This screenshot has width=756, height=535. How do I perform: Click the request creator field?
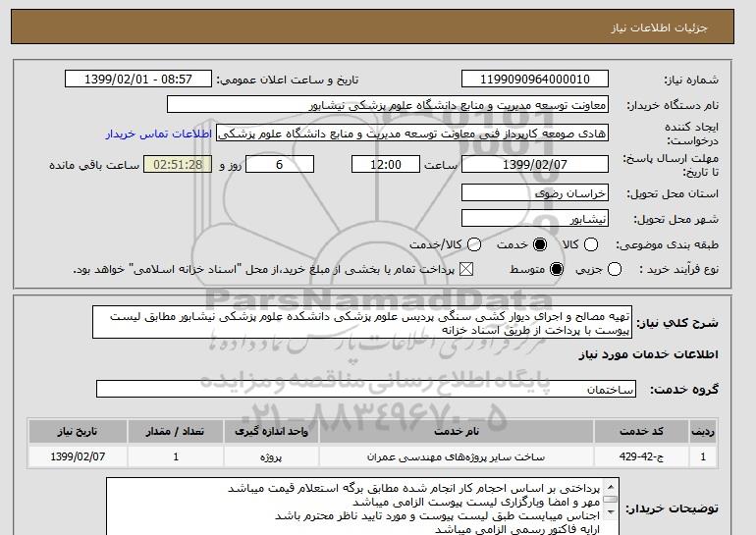tap(412, 134)
